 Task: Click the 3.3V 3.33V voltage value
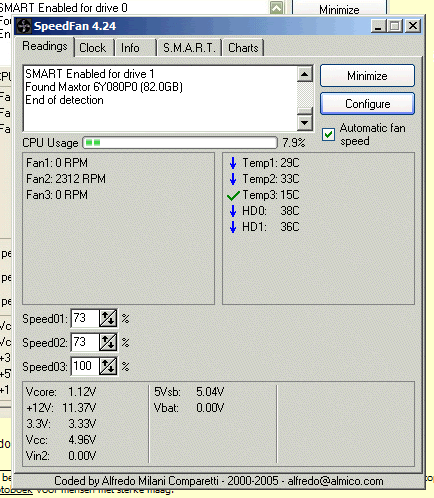[x=82, y=424]
